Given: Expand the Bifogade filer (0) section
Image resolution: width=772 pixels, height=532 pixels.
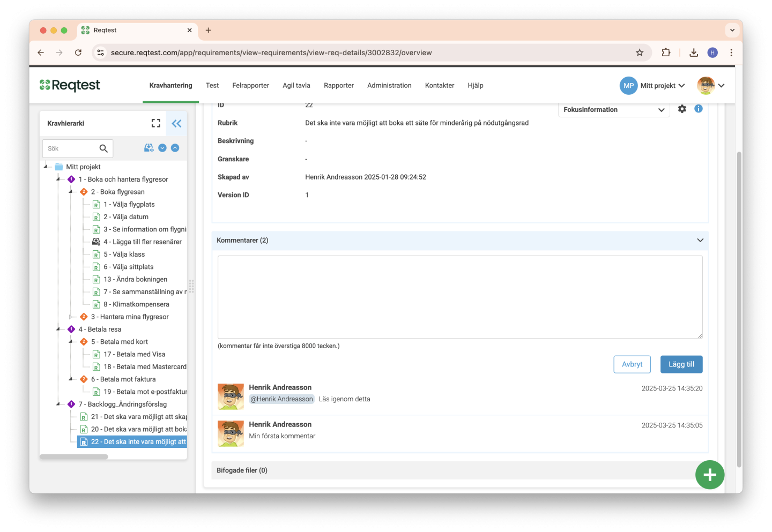Looking at the screenshot, I should pyautogui.click(x=460, y=470).
